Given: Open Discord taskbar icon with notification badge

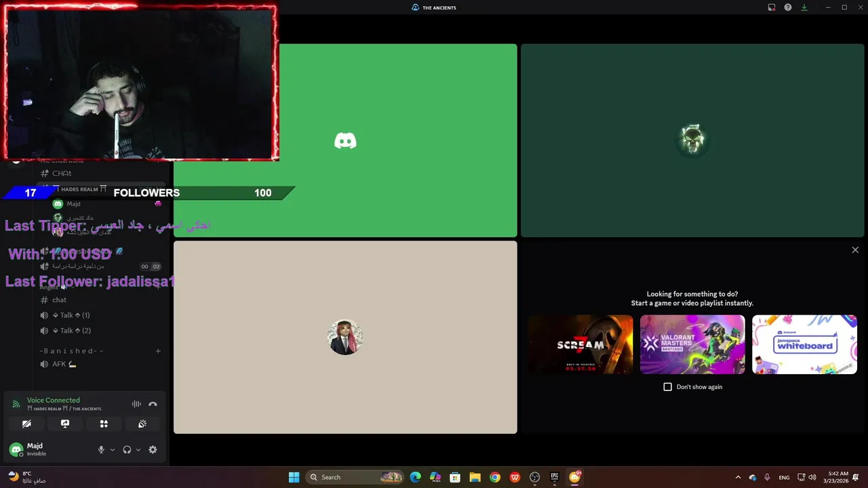Looking at the screenshot, I should pos(575,477).
